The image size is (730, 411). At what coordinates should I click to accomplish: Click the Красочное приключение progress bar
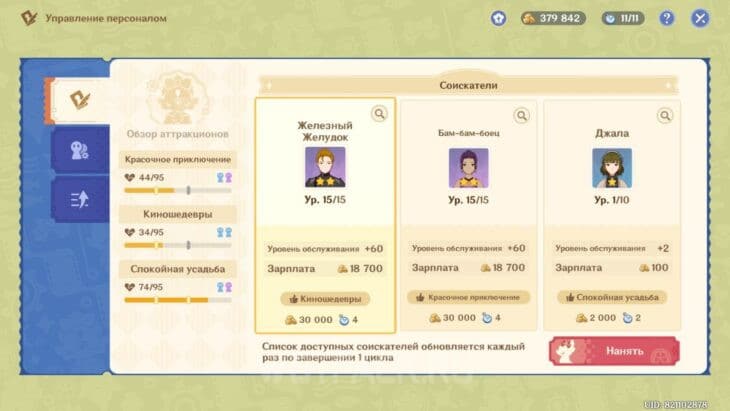point(178,190)
